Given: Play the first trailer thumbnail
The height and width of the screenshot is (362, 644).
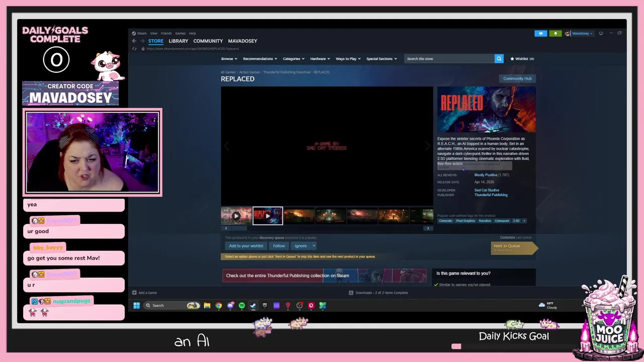Looking at the screenshot, I should coord(236,216).
